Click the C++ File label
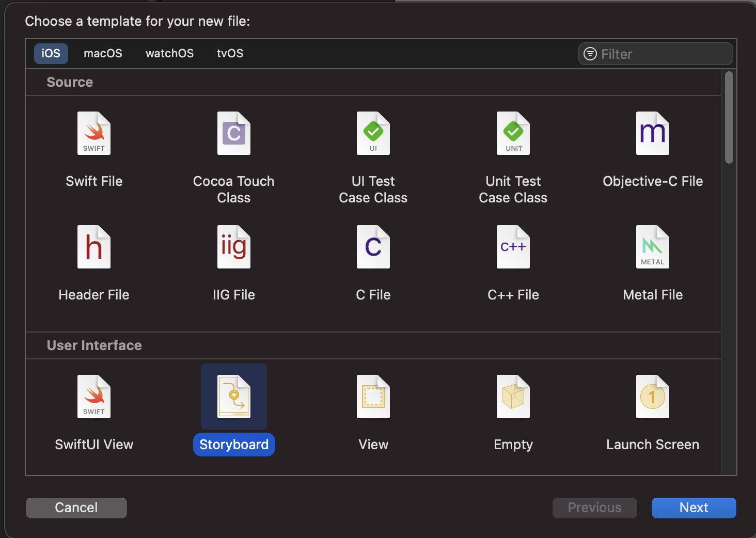The width and height of the screenshot is (756, 538). click(x=513, y=295)
